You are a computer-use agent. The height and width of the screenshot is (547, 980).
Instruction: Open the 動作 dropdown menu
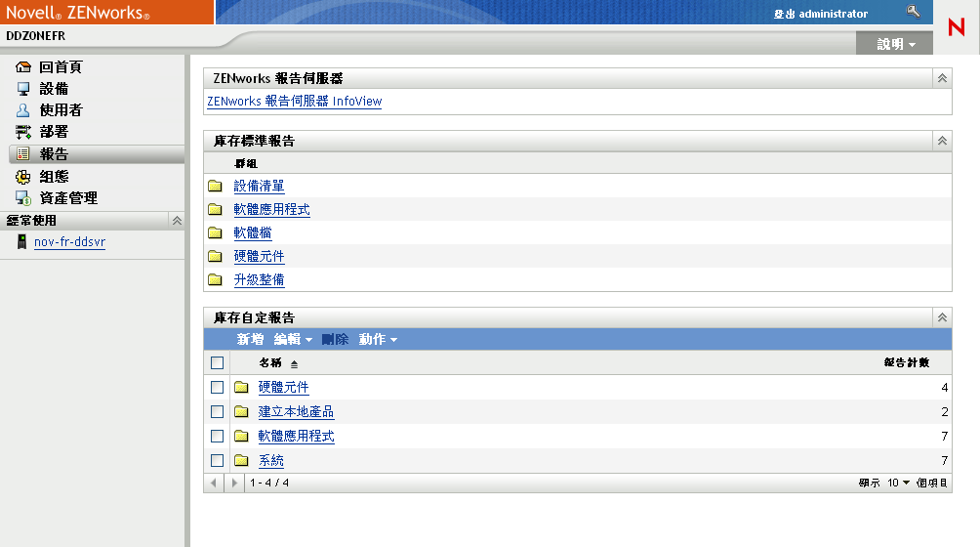pos(378,340)
